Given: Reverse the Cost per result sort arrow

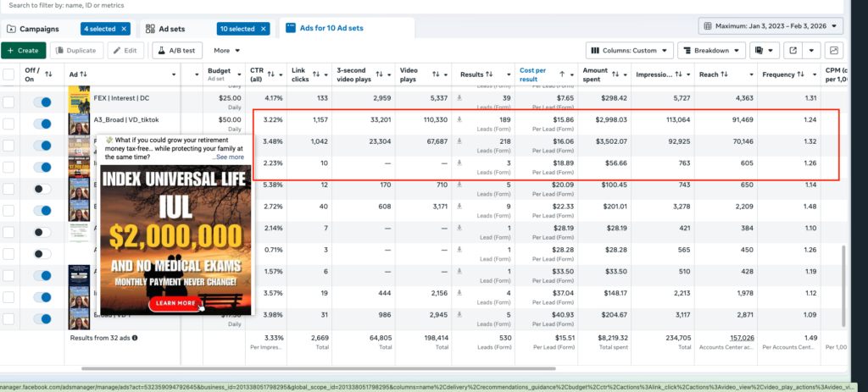Looking at the screenshot, I should (563, 75).
